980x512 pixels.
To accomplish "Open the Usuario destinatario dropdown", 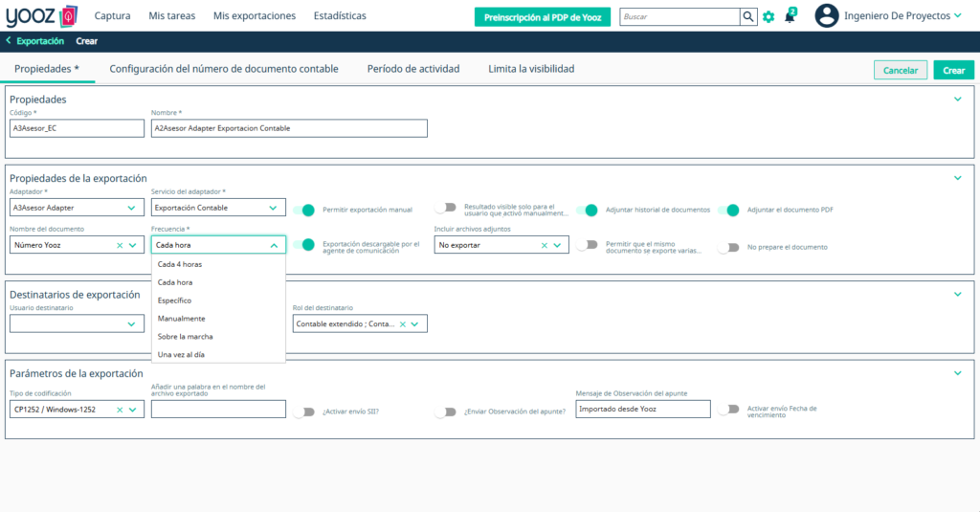I will click(x=77, y=323).
